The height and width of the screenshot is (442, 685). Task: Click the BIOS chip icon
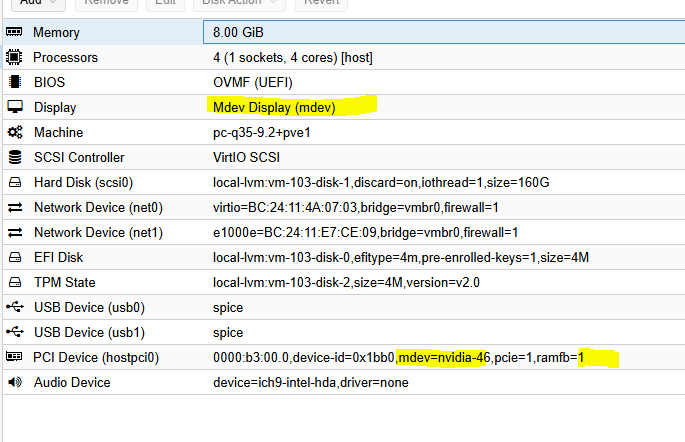[15, 83]
